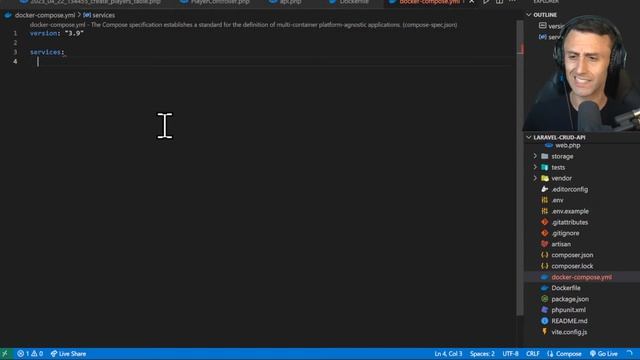Expand the vendor folder

(x=535, y=178)
